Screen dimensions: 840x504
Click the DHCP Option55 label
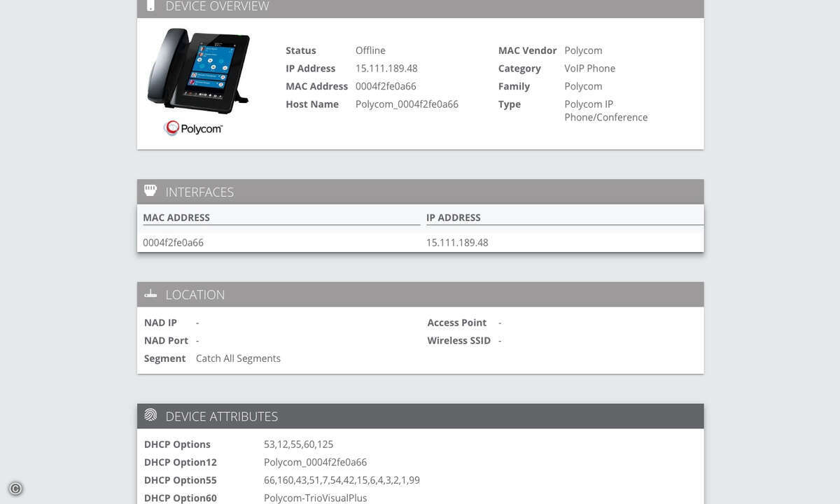pyautogui.click(x=181, y=480)
